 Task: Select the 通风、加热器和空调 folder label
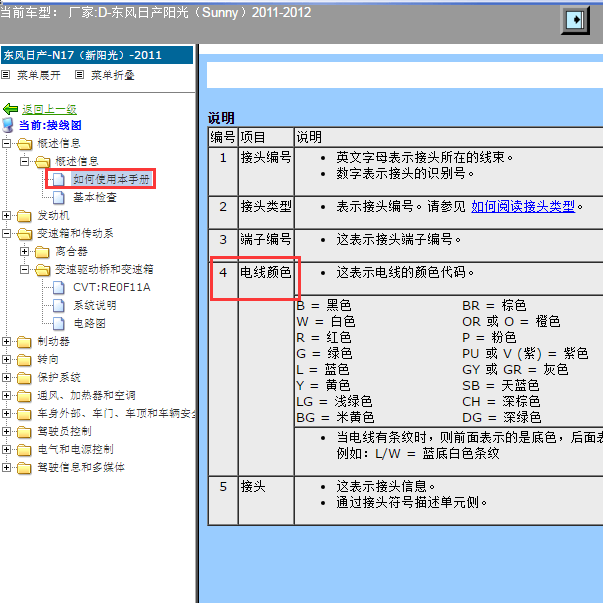86,395
